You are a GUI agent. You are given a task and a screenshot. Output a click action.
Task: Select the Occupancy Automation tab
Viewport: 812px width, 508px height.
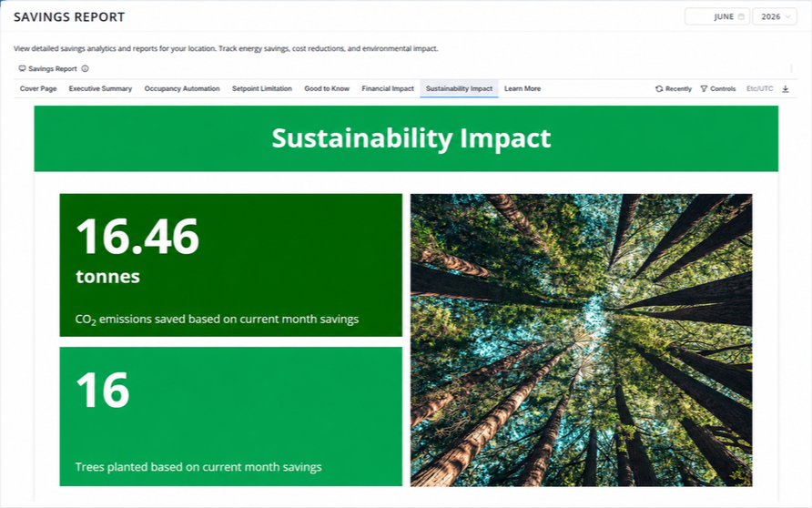pyautogui.click(x=182, y=88)
